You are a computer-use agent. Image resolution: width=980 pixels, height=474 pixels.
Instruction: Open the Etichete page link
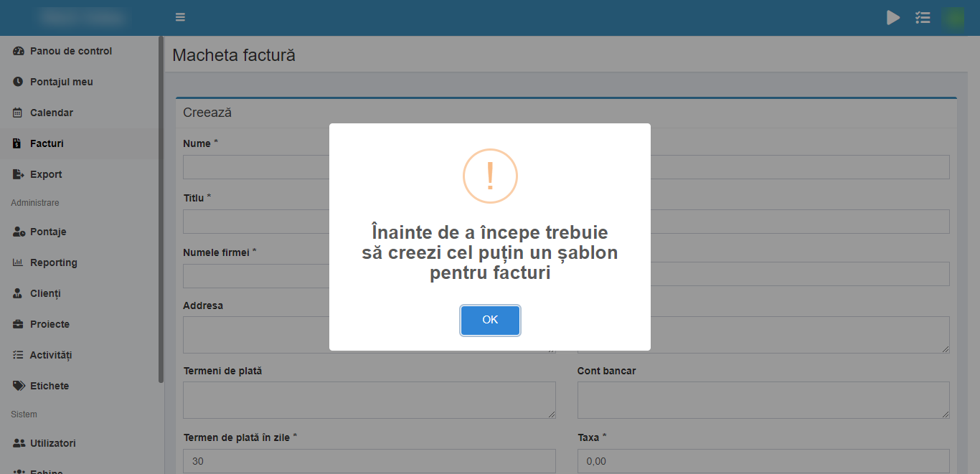[79, 386]
